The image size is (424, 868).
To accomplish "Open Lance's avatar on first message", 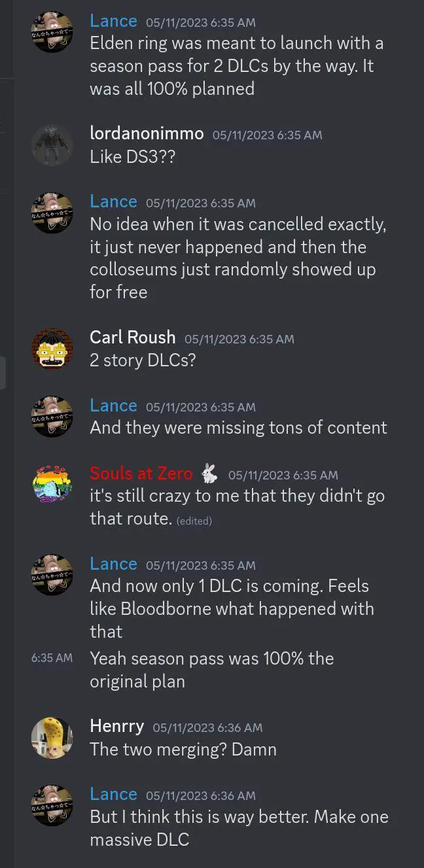I will pyautogui.click(x=52, y=31).
